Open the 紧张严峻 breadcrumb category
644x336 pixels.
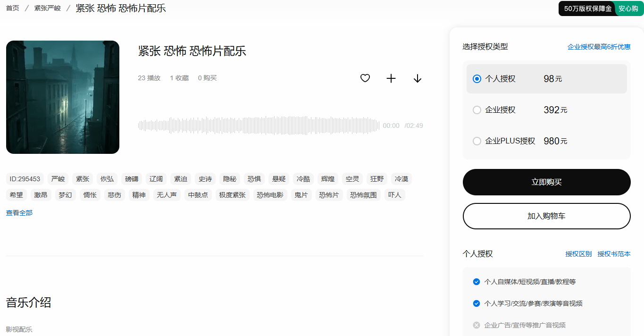[x=48, y=8]
